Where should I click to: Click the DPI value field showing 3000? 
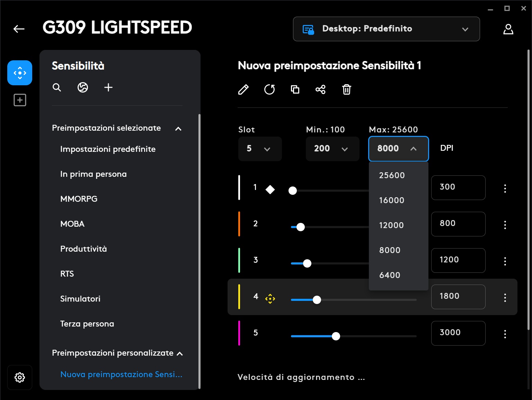(x=458, y=333)
